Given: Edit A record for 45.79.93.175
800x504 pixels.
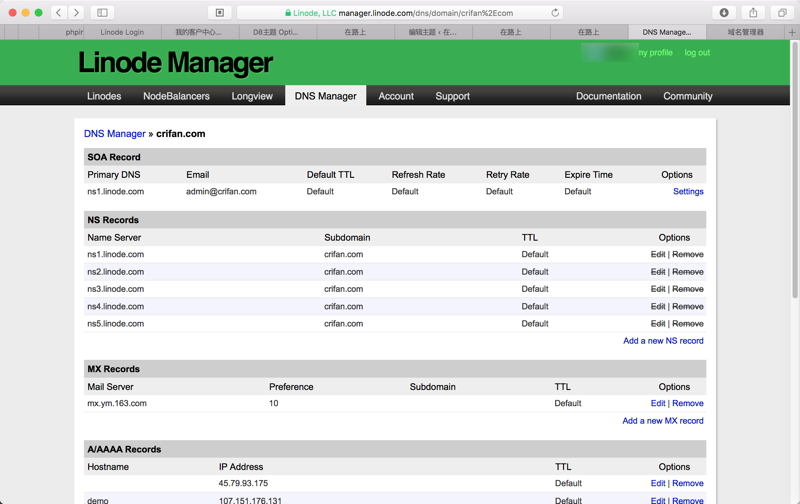Looking at the screenshot, I should pyautogui.click(x=658, y=483).
